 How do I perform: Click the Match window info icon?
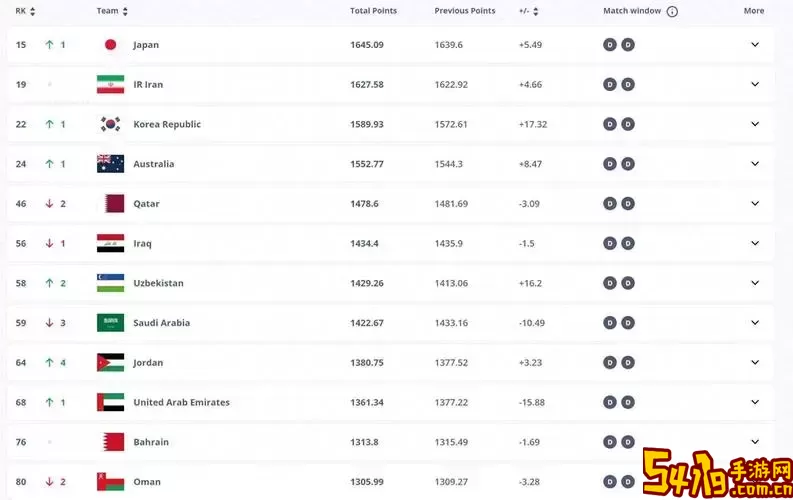tap(672, 11)
